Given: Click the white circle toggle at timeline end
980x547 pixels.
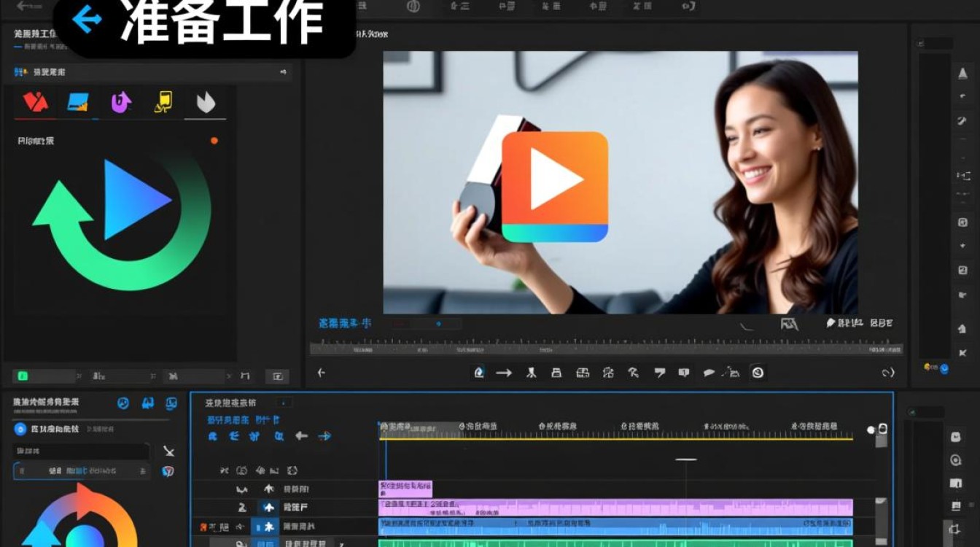Looking at the screenshot, I should coord(871,430).
